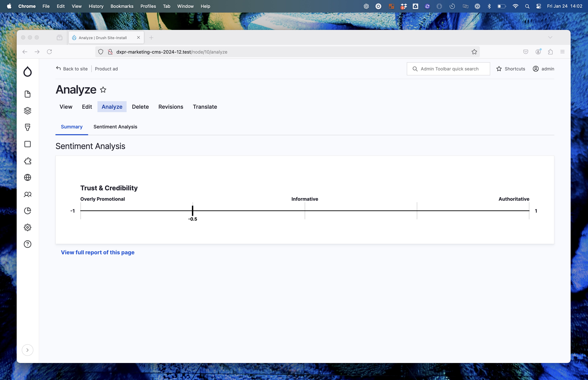The width and height of the screenshot is (588, 380).
Task: Click the Drupal drop logo in sidebar
Action: point(27,71)
